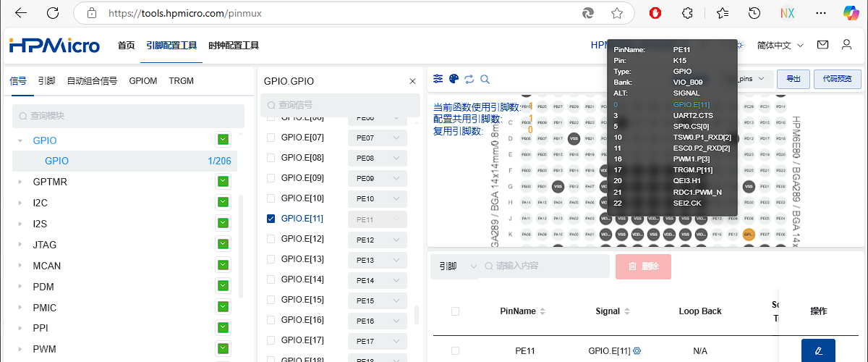Click the 代码预览 code preview button
This screenshot has width=868, height=362.
point(838,79)
